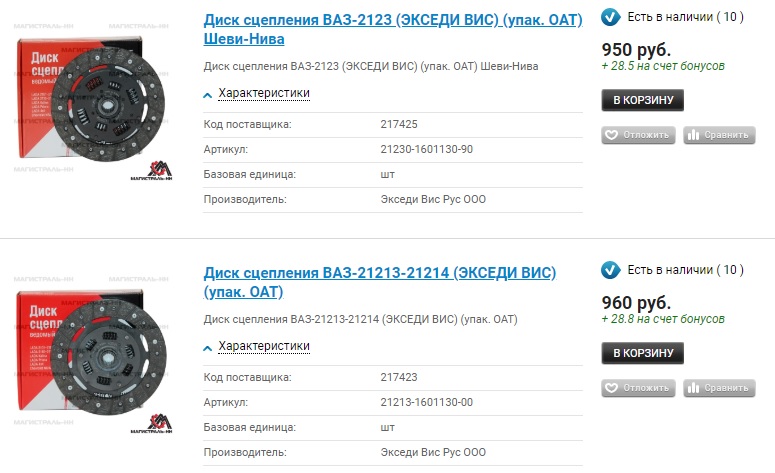Click the +28.8 на счет бонусов text
The height and width of the screenshot is (473, 775).
(663, 319)
